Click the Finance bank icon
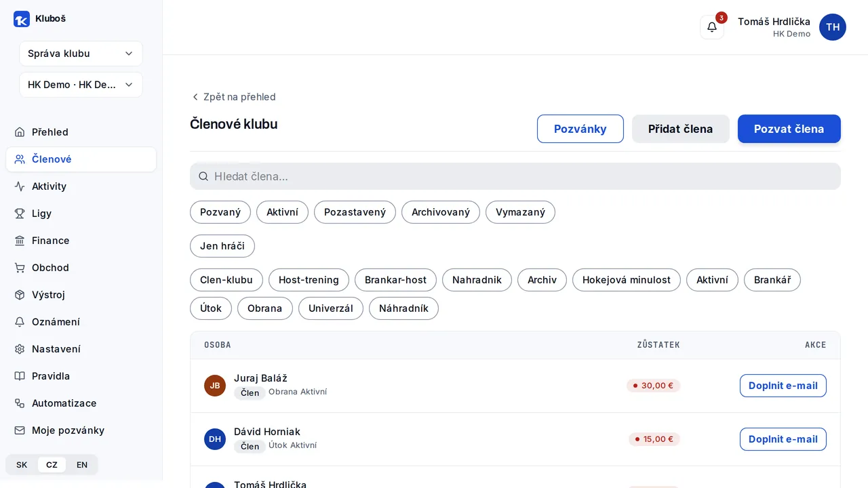868x488 pixels. (x=20, y=241)
